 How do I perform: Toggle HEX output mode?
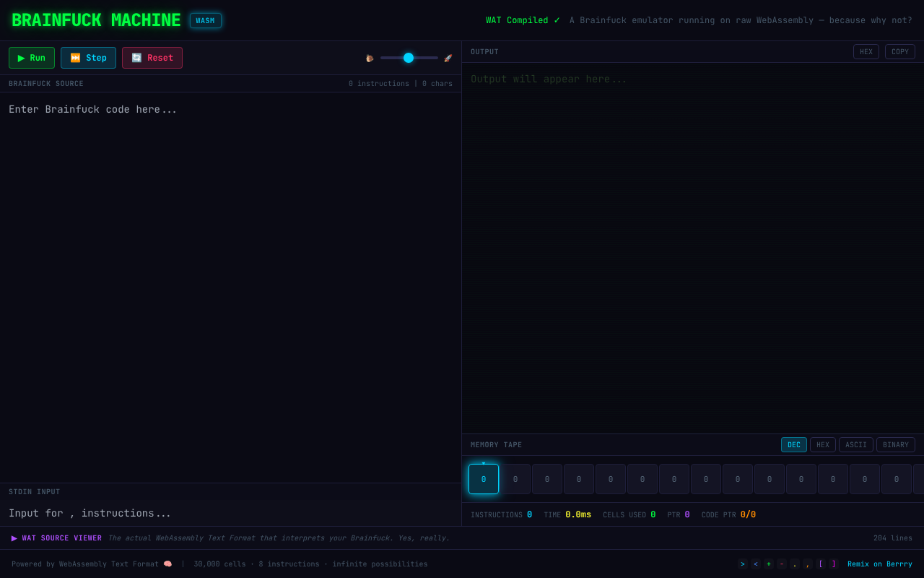coord(866,52)
